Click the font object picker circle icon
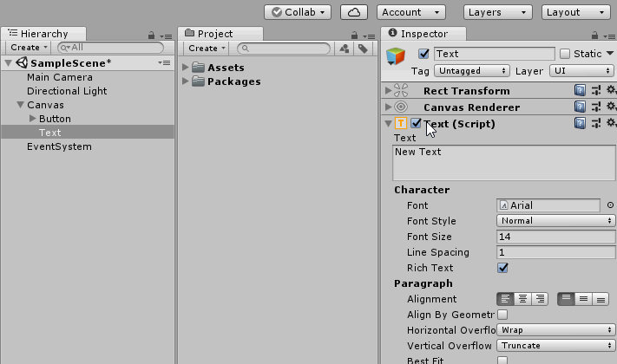Viewport: 617px width, 364px height. click(x=610, y=205)
